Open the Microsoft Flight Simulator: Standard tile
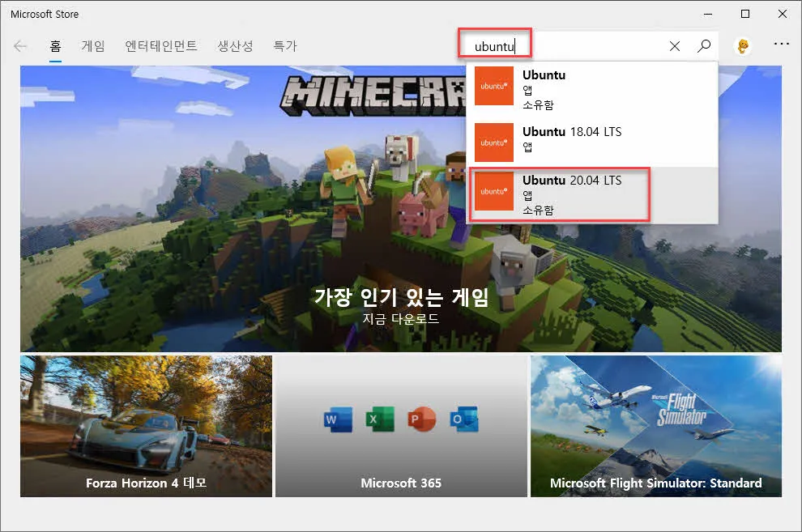The height and width of the screenshot is (532, 802). (656, 426)
